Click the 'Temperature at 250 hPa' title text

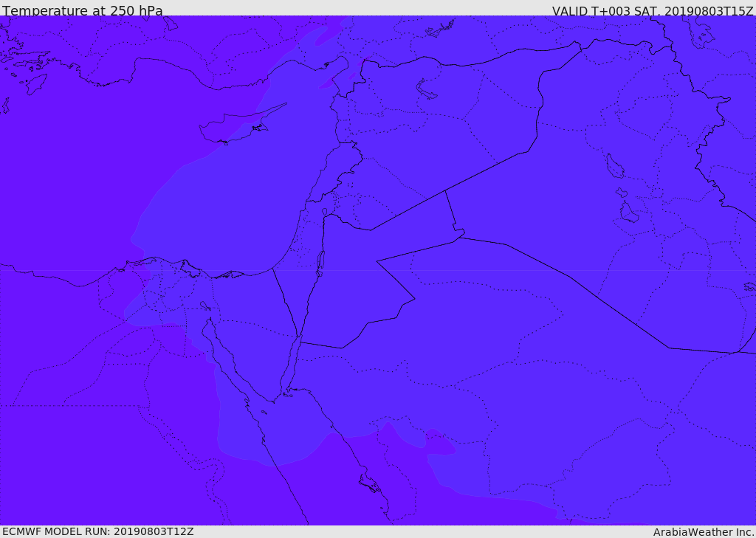(x=83, y=10)
